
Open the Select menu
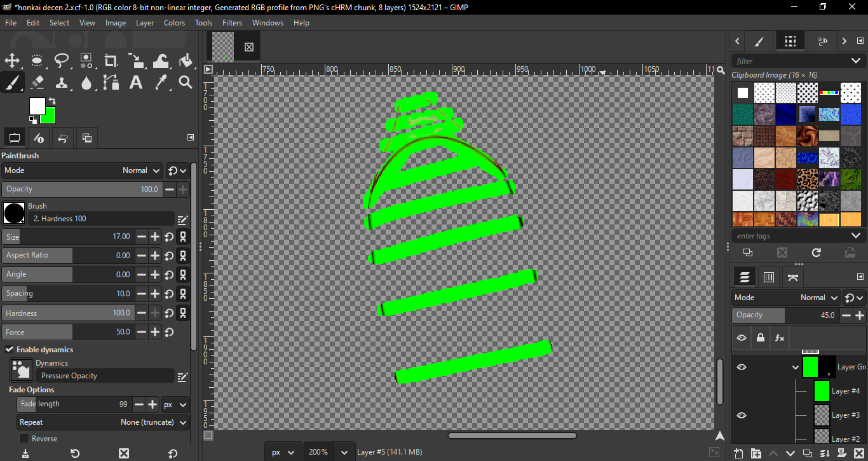59,22
